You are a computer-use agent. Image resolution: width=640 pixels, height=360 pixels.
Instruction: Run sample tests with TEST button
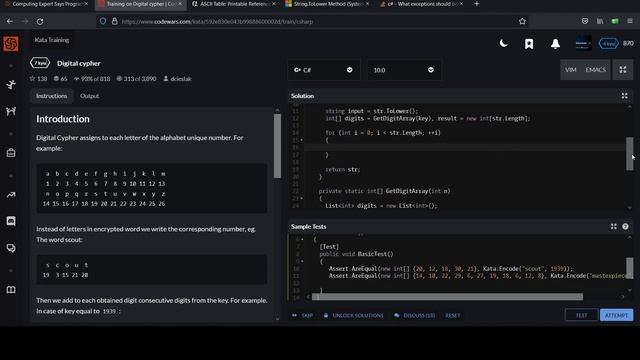coord(581,315)
